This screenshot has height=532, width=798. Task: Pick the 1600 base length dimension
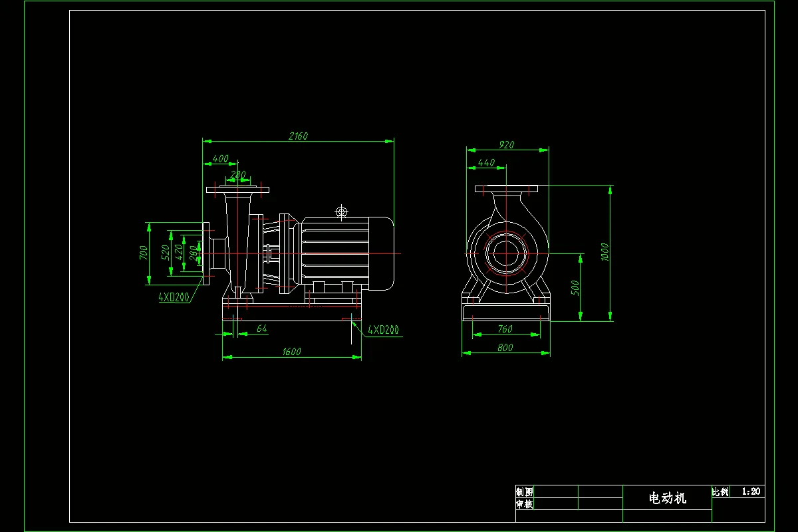pyautogui.click(x=291, y=352)
